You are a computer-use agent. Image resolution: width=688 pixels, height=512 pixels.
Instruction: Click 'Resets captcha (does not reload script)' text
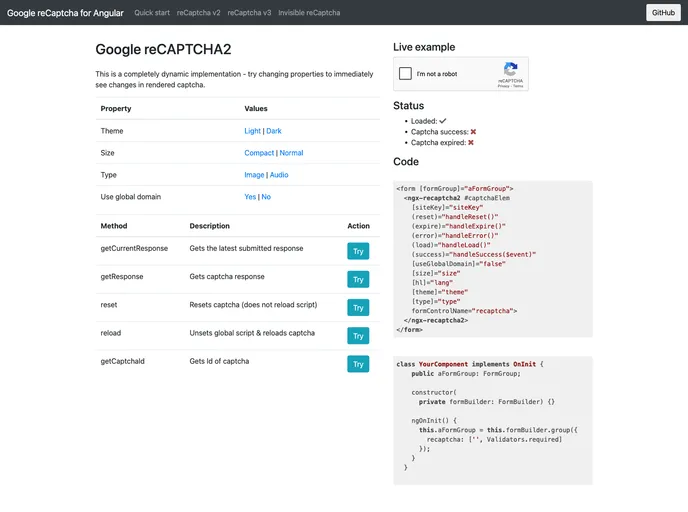tap(253, 304)
